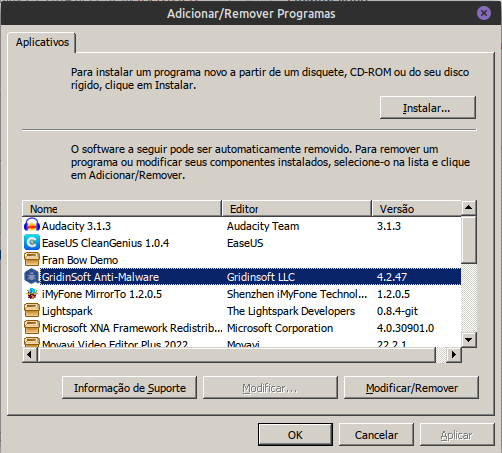
Task: Sort list by Editor column header
Action: (x=297, y=209)
